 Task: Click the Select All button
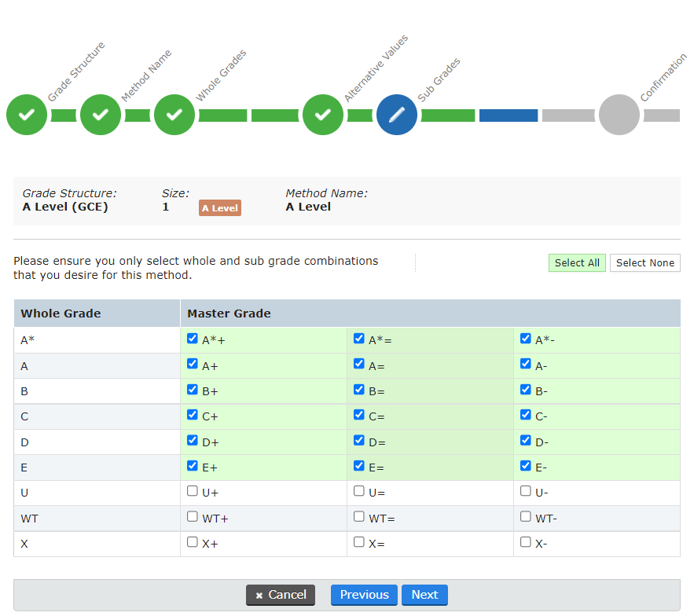coord(577,262)
